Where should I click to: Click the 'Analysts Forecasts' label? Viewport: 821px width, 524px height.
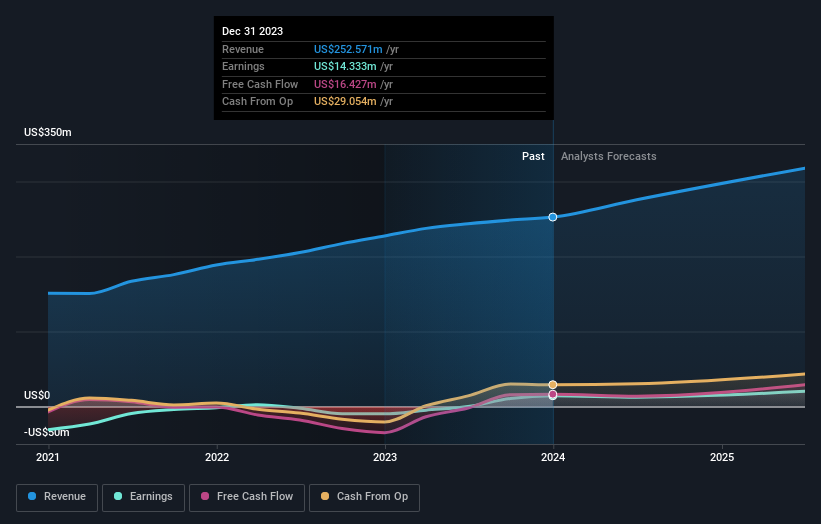coord(608,157)
